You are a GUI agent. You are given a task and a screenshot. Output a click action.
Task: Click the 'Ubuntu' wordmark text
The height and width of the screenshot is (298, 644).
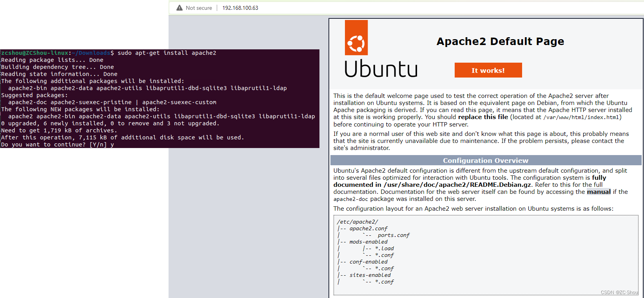(x=381, y=69)
